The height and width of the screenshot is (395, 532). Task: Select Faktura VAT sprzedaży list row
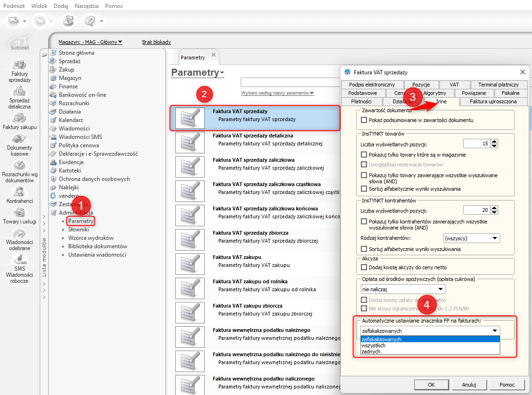(255, 118)
